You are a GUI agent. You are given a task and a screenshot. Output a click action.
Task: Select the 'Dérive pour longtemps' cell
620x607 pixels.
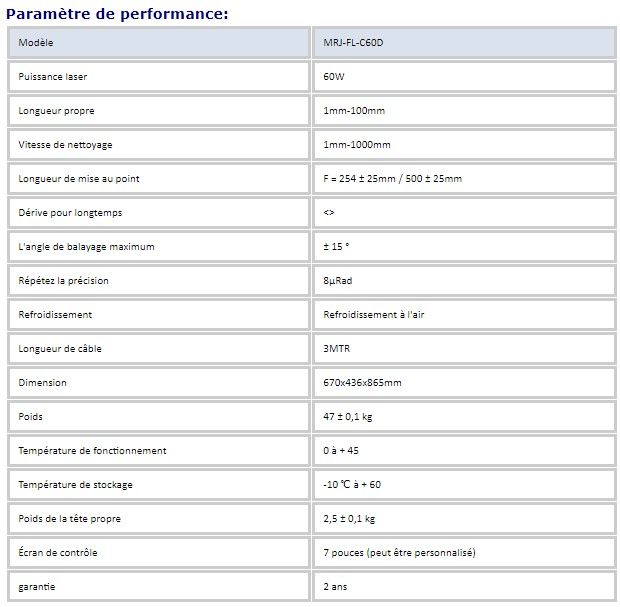[x=70, y=213]
